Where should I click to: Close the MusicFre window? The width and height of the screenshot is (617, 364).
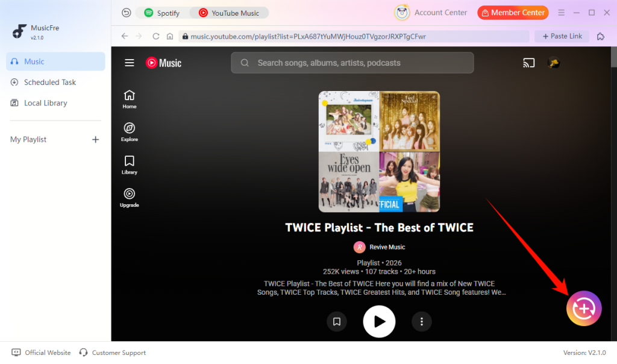pyautogui.click(x=607, y=13)
